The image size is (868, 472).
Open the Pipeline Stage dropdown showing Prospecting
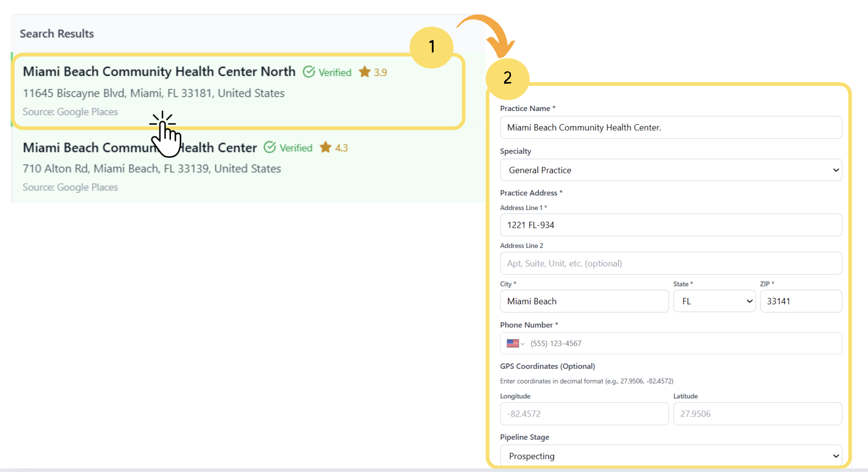coord(670,456)
